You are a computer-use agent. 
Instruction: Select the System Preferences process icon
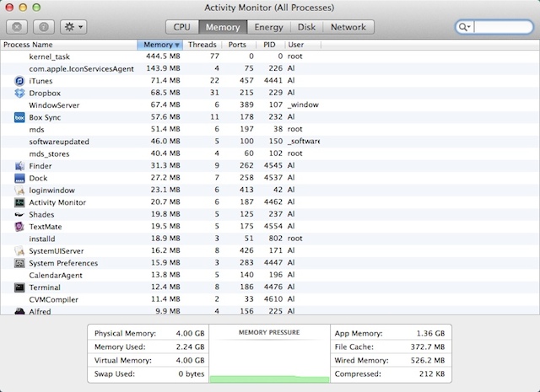coord(19,263)
